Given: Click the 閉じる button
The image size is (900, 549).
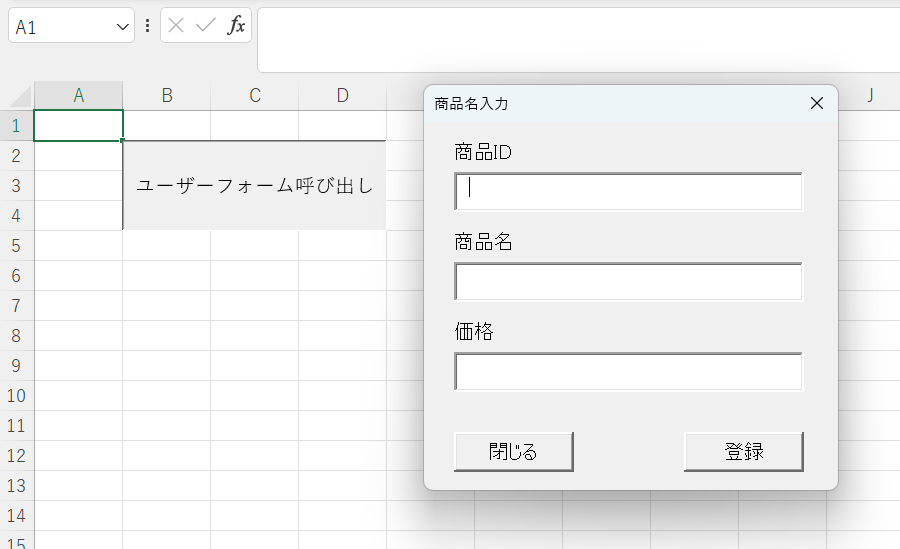Looking at the screenshot, I should click(x=514, y=452).
